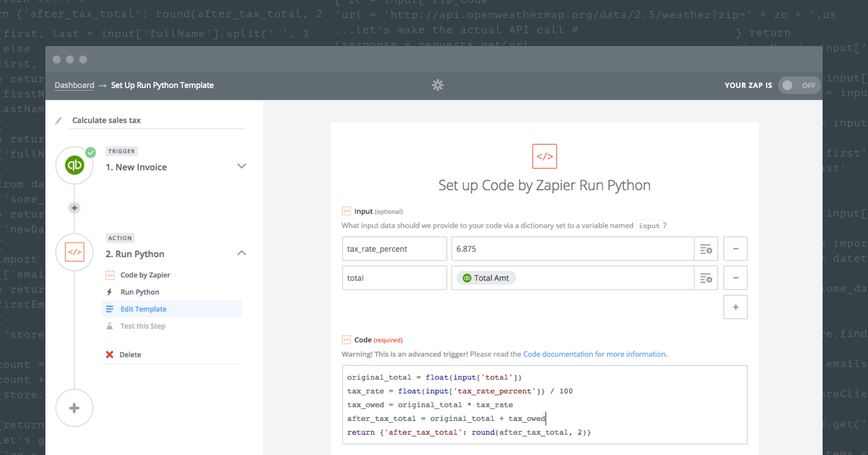Click the Python code editor field

click(544, 405)
